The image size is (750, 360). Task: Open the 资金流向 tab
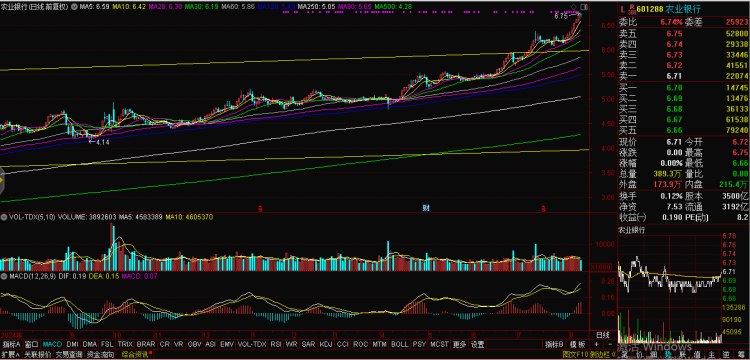tap(100, 355)
